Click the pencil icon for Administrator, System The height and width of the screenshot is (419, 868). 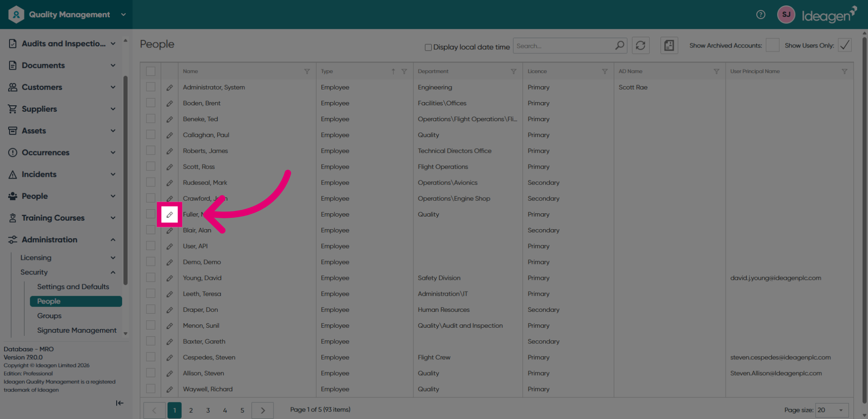click(x=170, y=88)
